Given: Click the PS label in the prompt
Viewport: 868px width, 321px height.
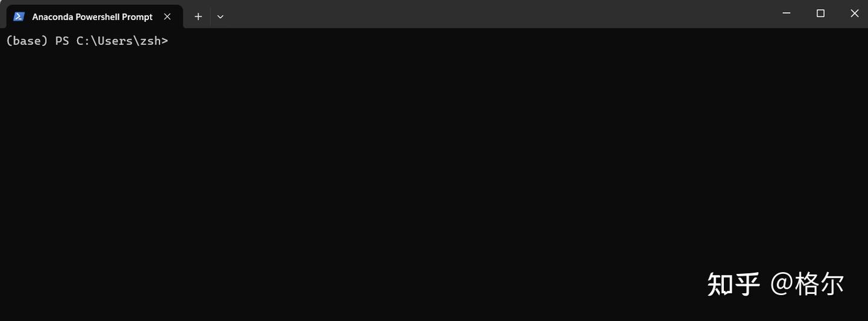Looking at the screenshot, I should (62, 41).
